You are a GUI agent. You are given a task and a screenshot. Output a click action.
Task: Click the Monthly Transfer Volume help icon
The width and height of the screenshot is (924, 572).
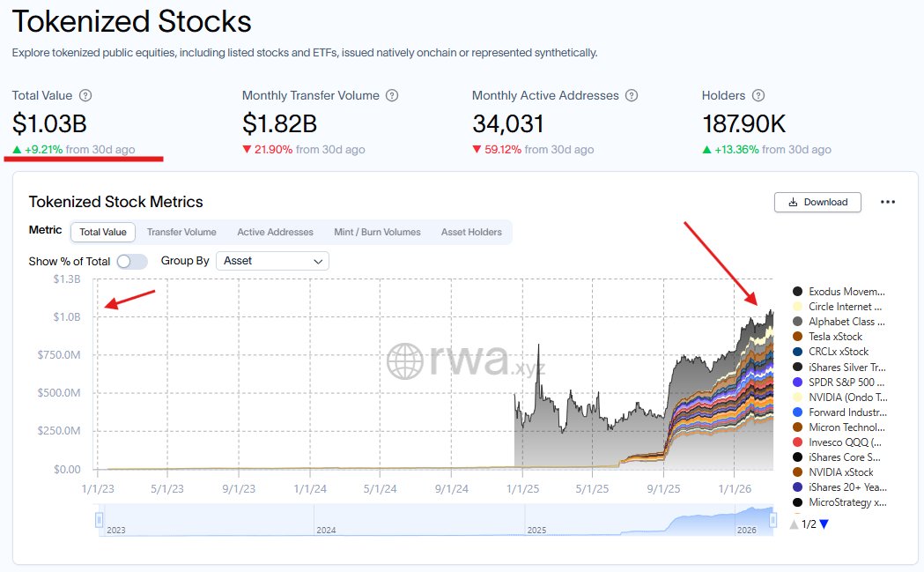(x=392, y=95)
